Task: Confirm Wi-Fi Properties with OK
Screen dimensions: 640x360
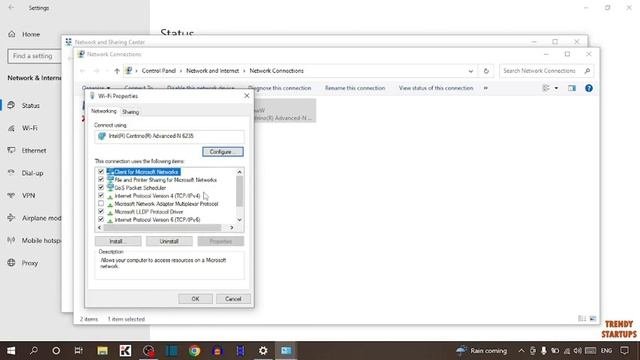Action: tap(196, 299)
